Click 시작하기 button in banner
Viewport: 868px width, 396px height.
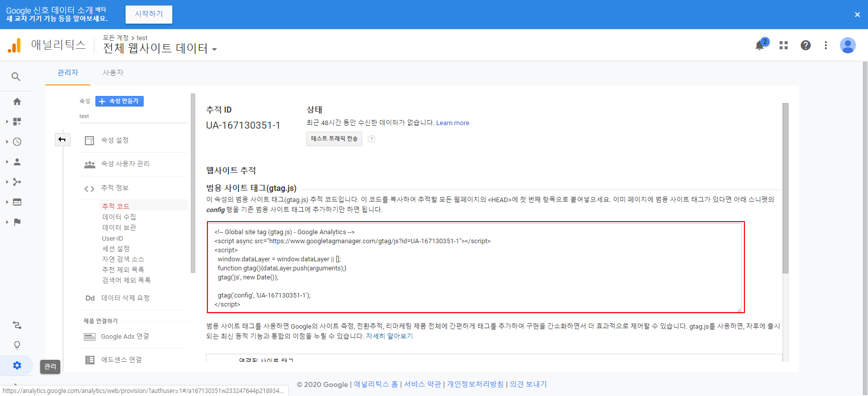pyautogui.click(x=149, y=14)
